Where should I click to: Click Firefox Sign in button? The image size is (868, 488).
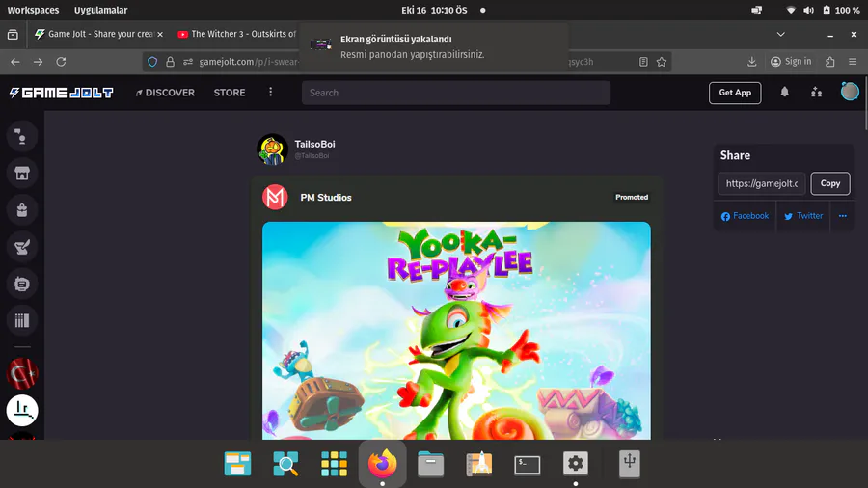[x=791, y=62]
